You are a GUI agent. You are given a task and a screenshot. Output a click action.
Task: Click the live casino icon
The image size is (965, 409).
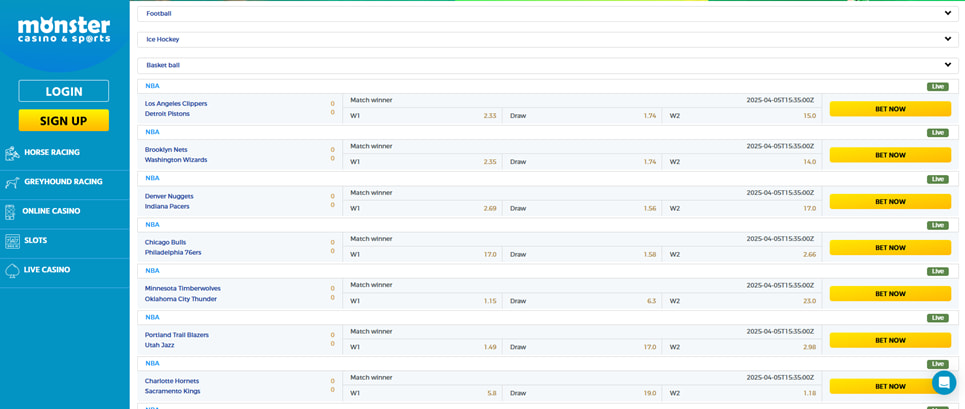(12, 270)
